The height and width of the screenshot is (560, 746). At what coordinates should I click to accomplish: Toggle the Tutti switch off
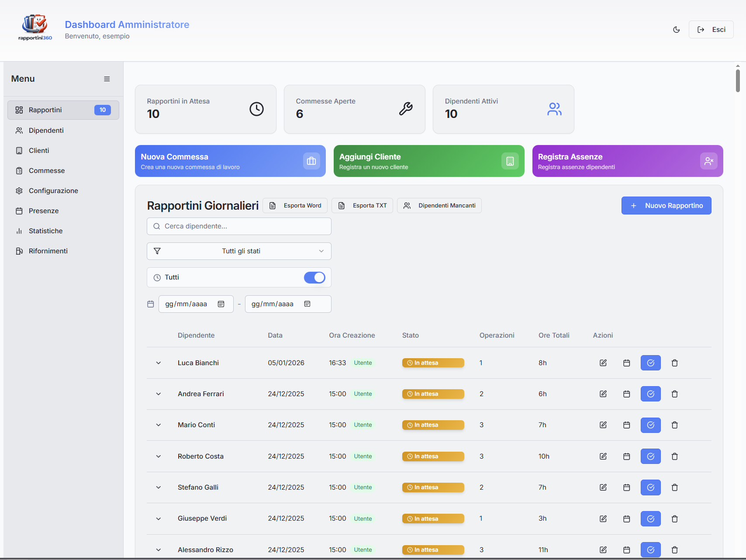click(314, 277)
